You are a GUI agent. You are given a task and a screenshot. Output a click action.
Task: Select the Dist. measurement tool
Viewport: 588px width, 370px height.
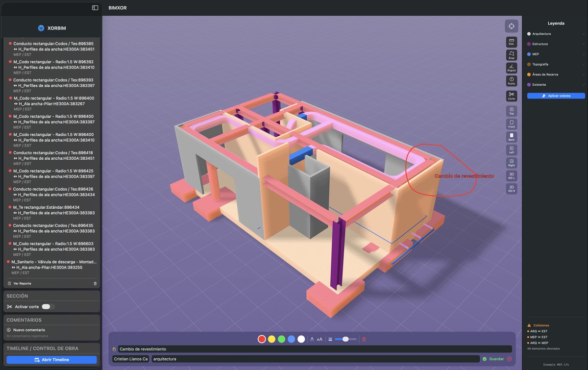[x=511, y=42]
